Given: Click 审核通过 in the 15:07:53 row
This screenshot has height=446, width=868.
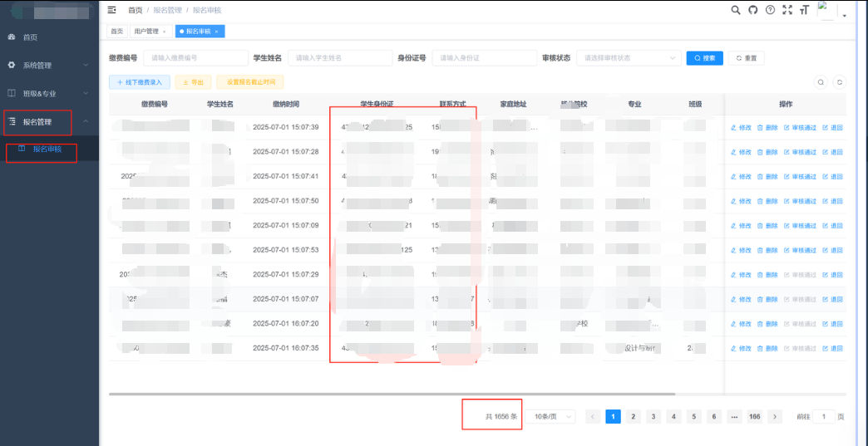Looking at the screenshot, I should (x=801, y=250).
